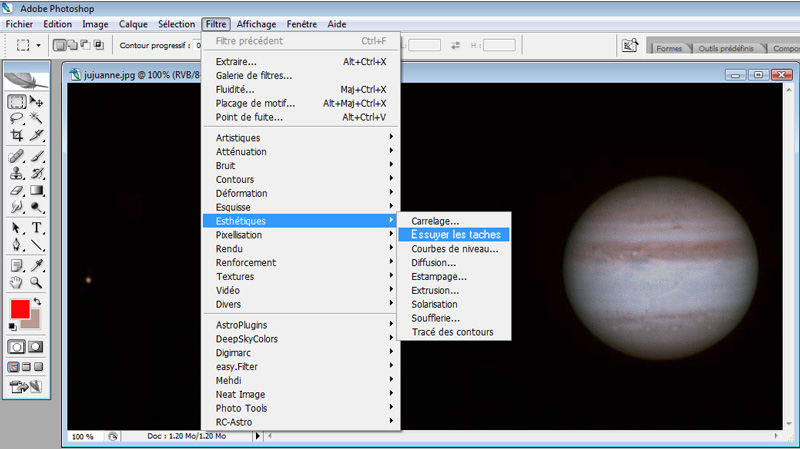Select the Smudge tool

click(17, 207)
